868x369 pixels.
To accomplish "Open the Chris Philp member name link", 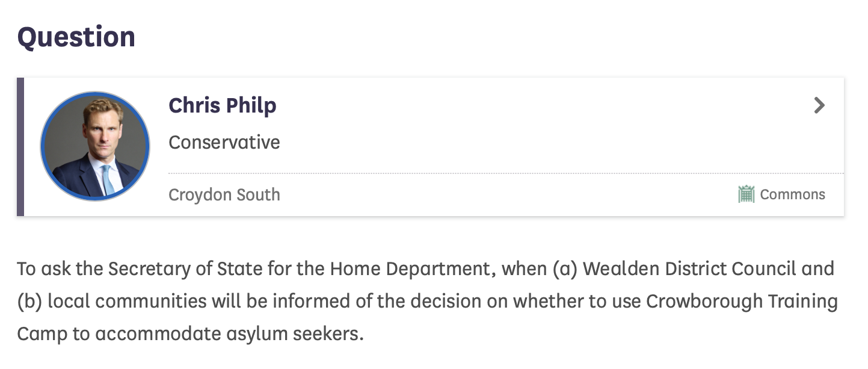I will [222, 105].
